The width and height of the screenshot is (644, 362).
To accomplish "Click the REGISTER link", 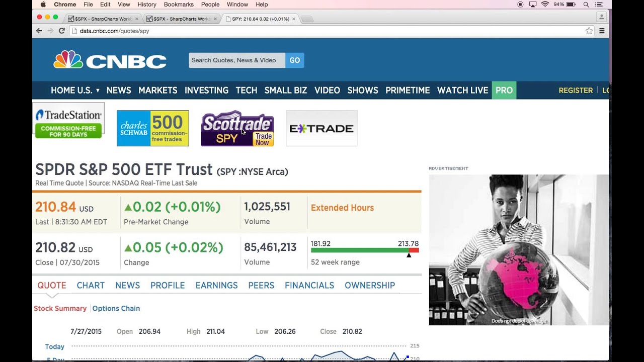I will click(x=576, y=90).
